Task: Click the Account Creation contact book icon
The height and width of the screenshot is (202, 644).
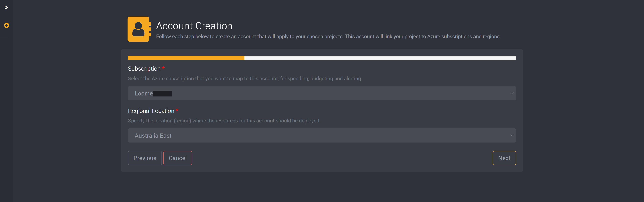Action: tap(139, 29)
